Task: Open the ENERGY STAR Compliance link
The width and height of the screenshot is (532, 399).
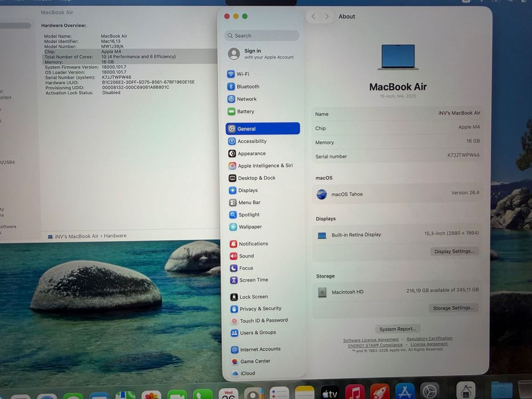Action: point(375,345)
